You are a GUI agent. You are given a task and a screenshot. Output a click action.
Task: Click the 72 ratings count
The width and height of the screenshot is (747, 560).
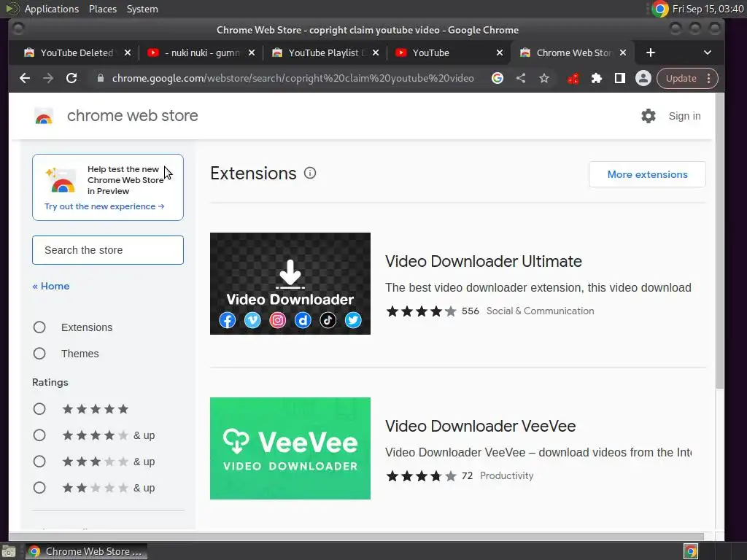[468, 475]
